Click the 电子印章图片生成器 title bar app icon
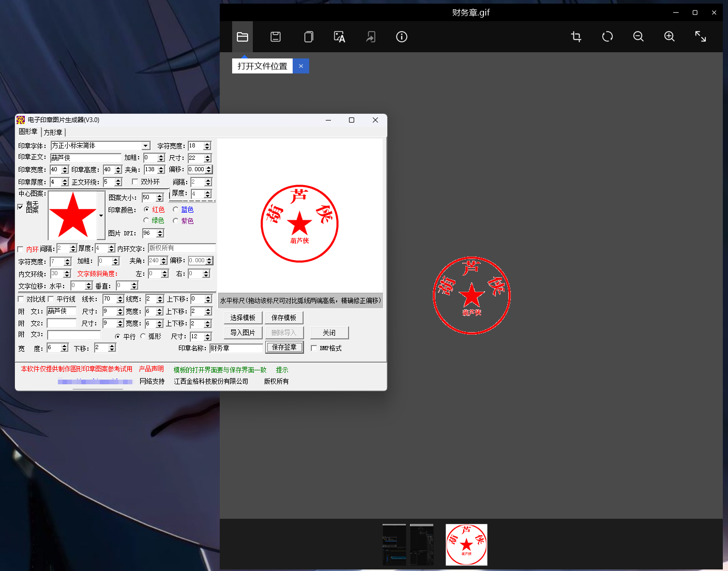 click(21, 120)
